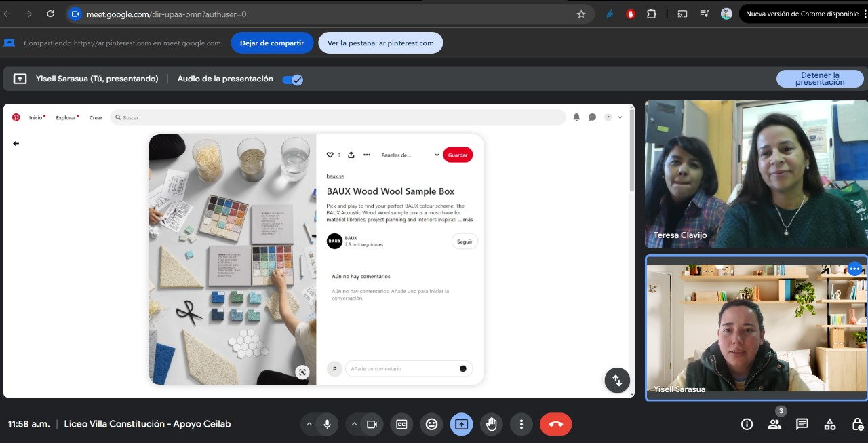The image size is (868, 443).
Task: Click the Añade un comentario field
Action: coord(409,368)
